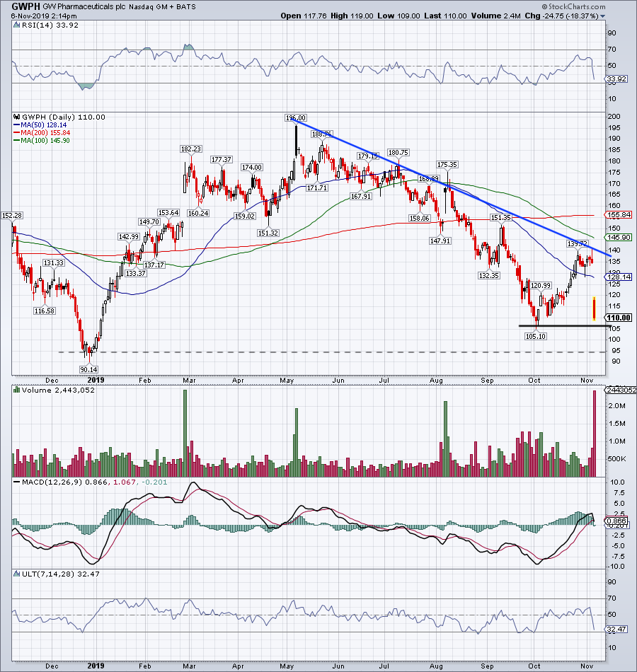637x672 pixels.
Task: Click the 158.06 price label
Action: pyautogui.click(x=420, y=218)
